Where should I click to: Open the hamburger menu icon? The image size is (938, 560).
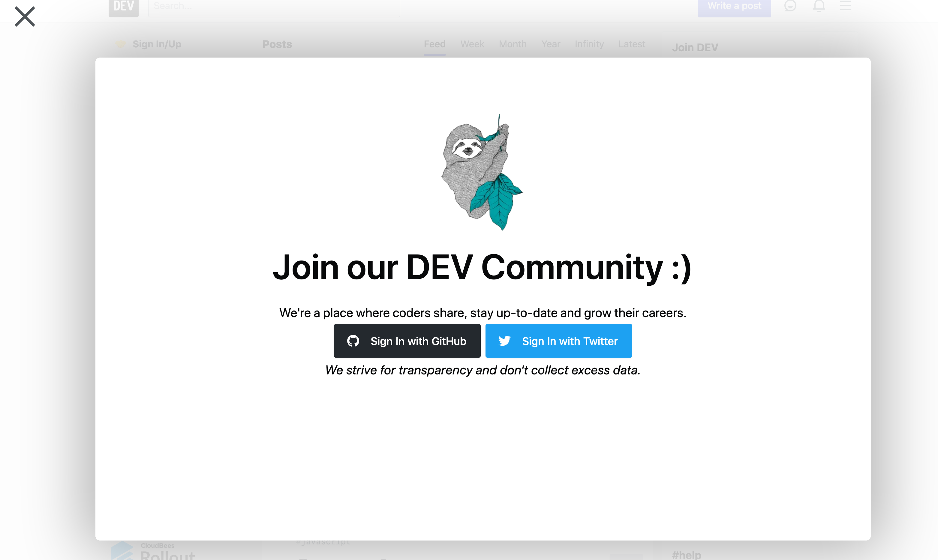(846, 5)
